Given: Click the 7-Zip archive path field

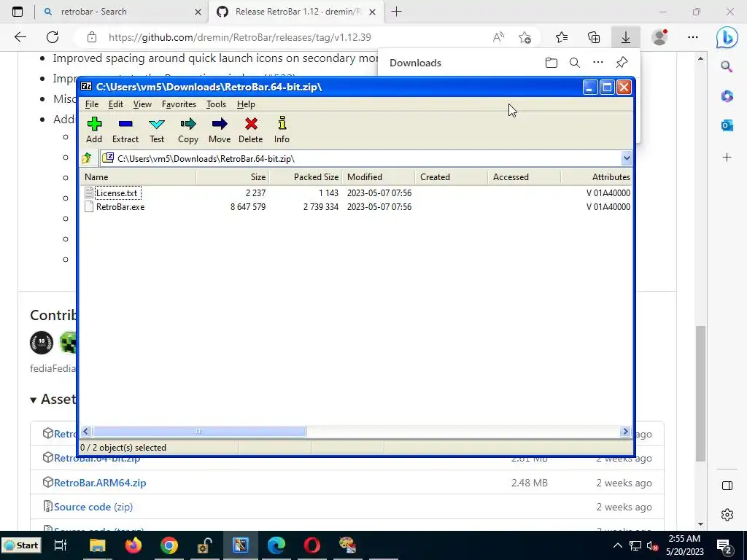Looking at the screenshot, I should (360, 158).
